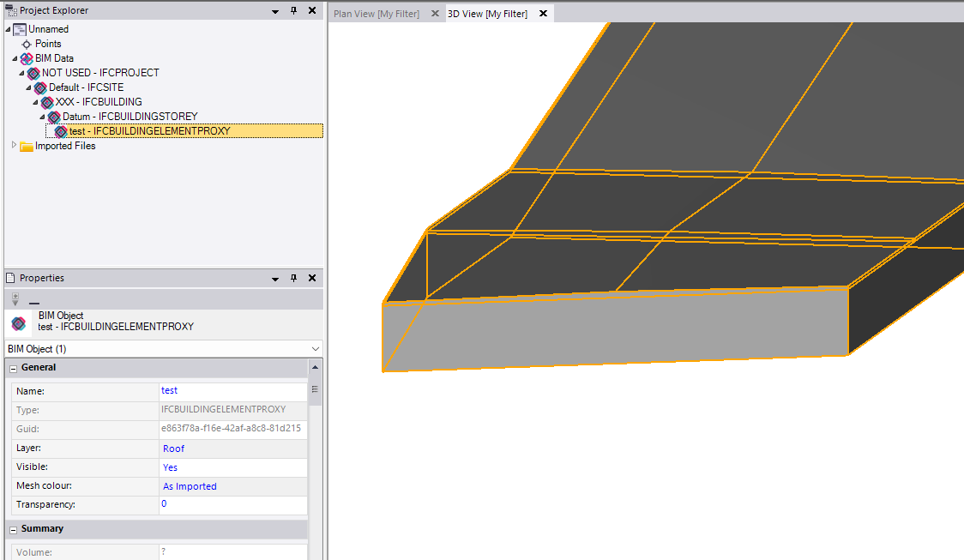Switch to the Plan View tab
Image resolution: width=964 pixels, height=560 pixels.
tap(377, 14)
